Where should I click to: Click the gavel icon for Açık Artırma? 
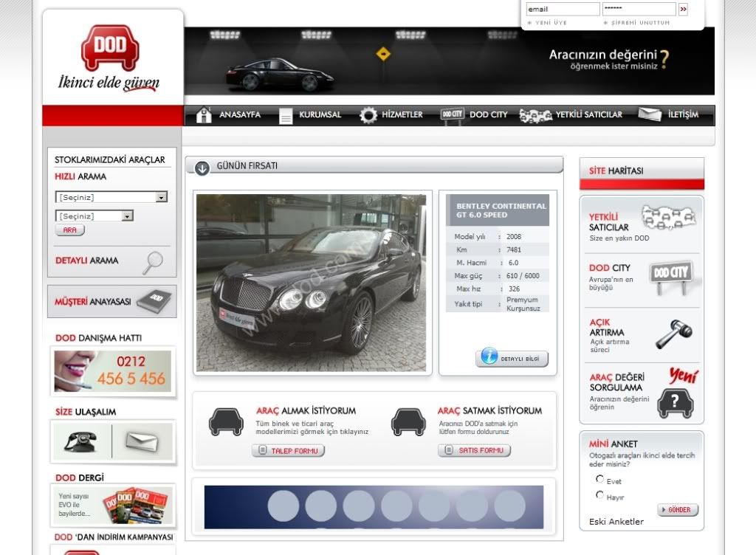[x=673, y=335]
